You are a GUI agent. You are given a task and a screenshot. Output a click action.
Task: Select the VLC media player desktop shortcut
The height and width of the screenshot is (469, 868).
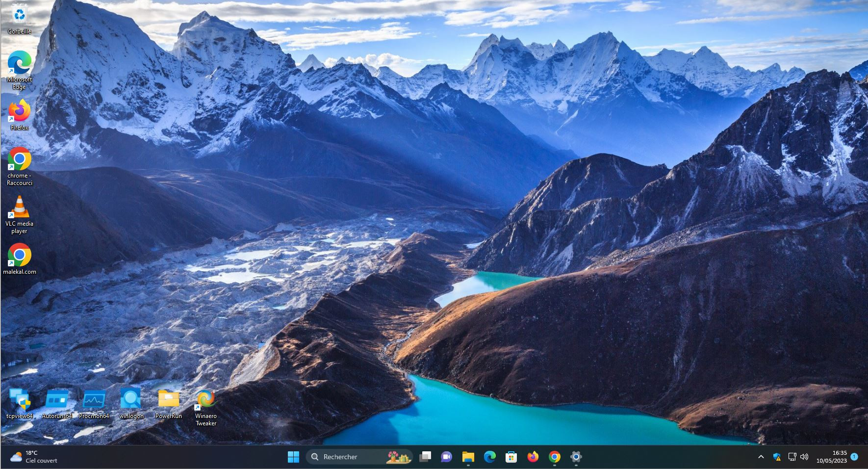(x=20, y=214)
